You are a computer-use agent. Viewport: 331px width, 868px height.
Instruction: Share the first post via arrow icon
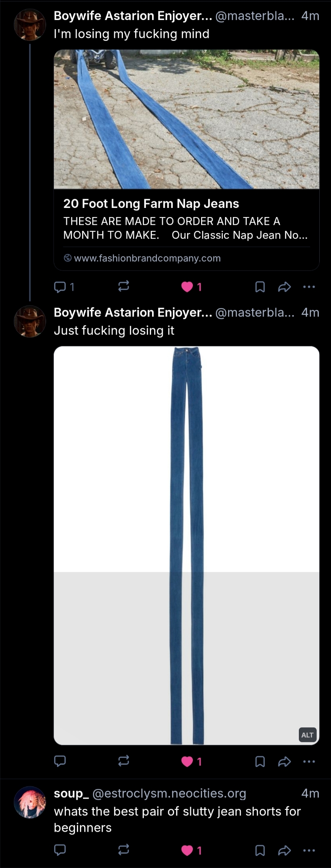[284, 287]
